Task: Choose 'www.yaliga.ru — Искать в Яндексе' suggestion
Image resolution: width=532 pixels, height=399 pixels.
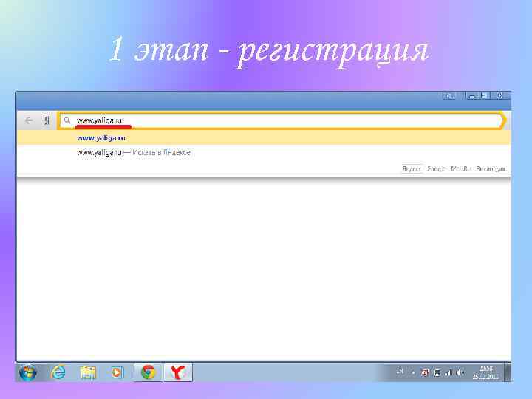Action: [x=264, y=153]
